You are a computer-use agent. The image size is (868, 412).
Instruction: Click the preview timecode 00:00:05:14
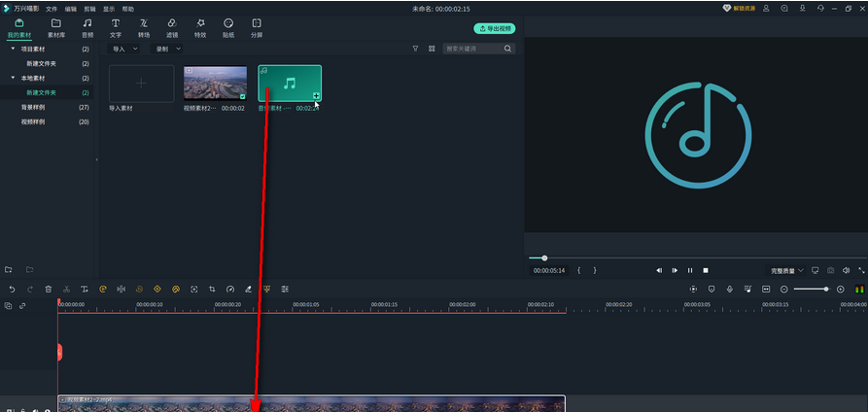(549, 271)
